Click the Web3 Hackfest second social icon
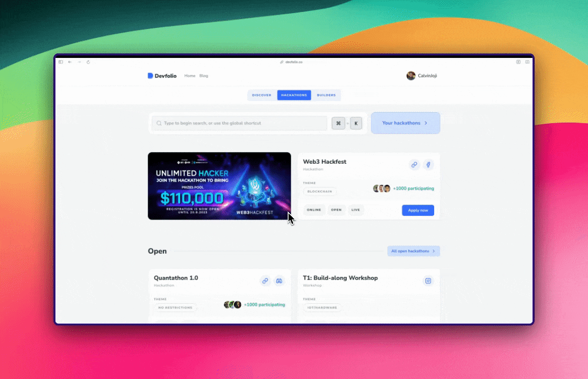Viewport: 588px width, 379px height. click(x=428, y=165)
